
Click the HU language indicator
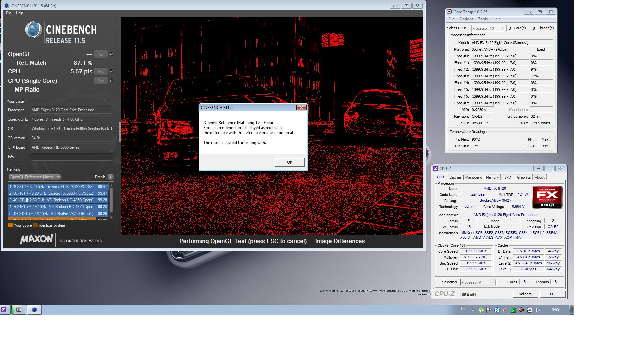(464, 309)
